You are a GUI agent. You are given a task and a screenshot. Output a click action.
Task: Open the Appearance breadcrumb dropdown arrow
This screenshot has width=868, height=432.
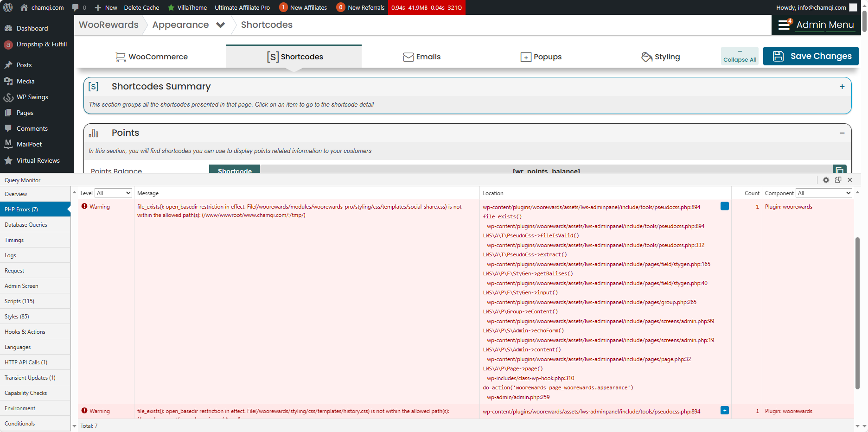coord(220,25)
